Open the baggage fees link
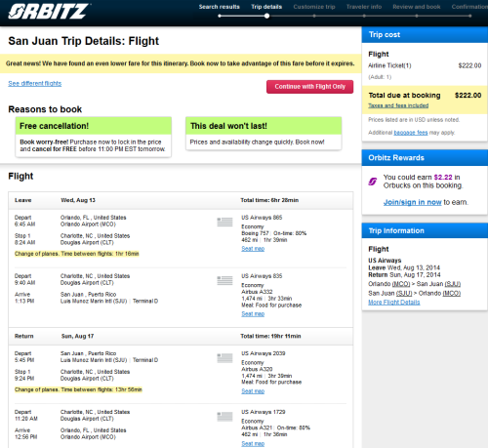 click(x=411, y=133)
